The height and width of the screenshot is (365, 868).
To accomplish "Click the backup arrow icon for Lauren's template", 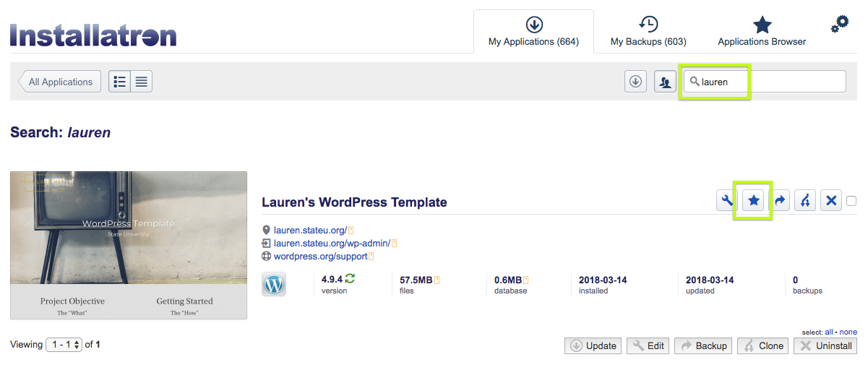I will [x=780, y=200].
